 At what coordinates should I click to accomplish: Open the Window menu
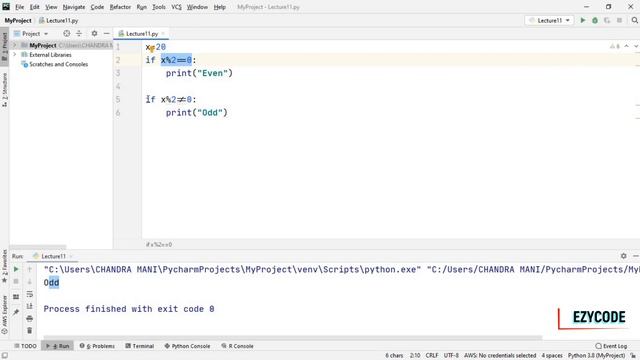(197, 7)
